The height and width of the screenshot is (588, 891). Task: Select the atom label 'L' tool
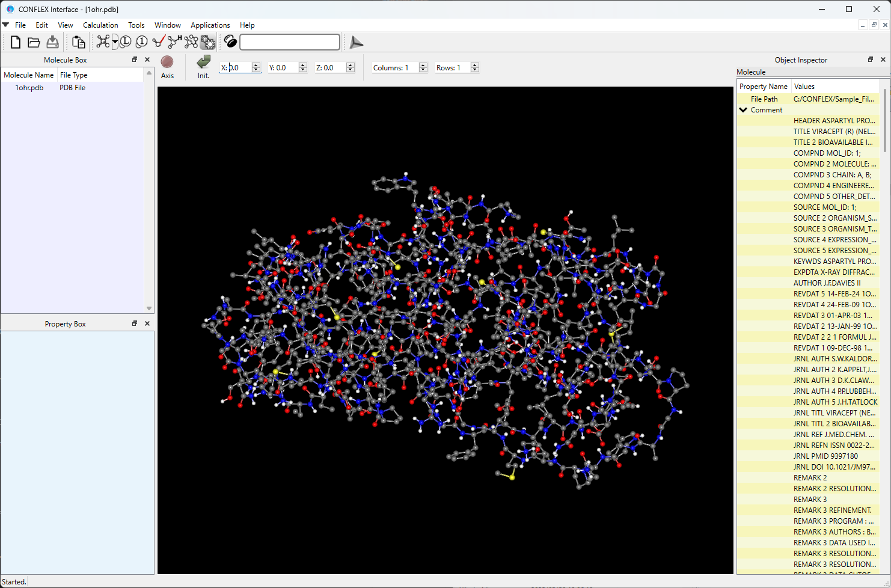tap(126, 42)
